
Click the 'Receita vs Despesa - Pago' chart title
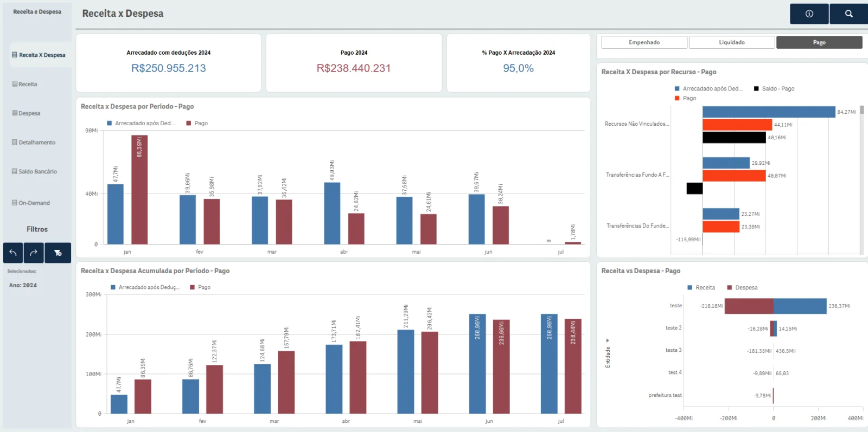click(641, 270)
